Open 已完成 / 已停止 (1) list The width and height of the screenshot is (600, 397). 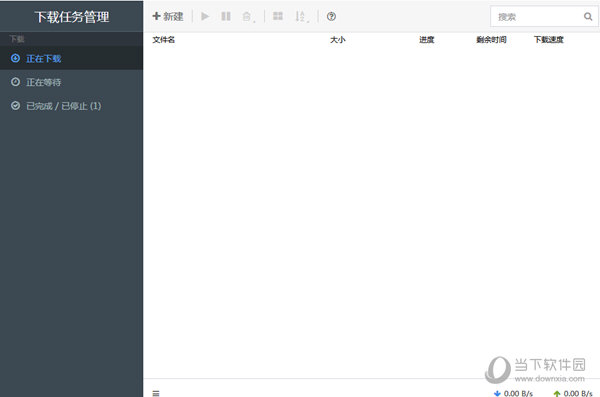(x=72, y=106)
